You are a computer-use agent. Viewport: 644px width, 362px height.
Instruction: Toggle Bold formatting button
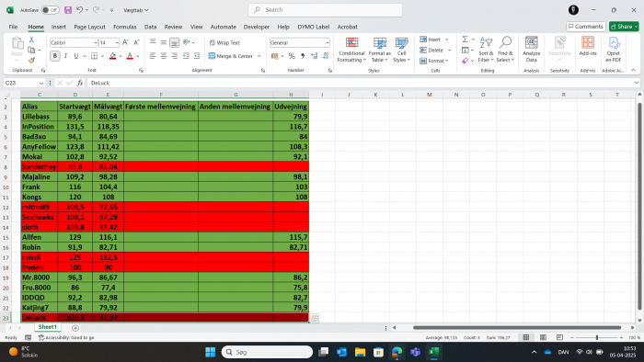[54, 56]
